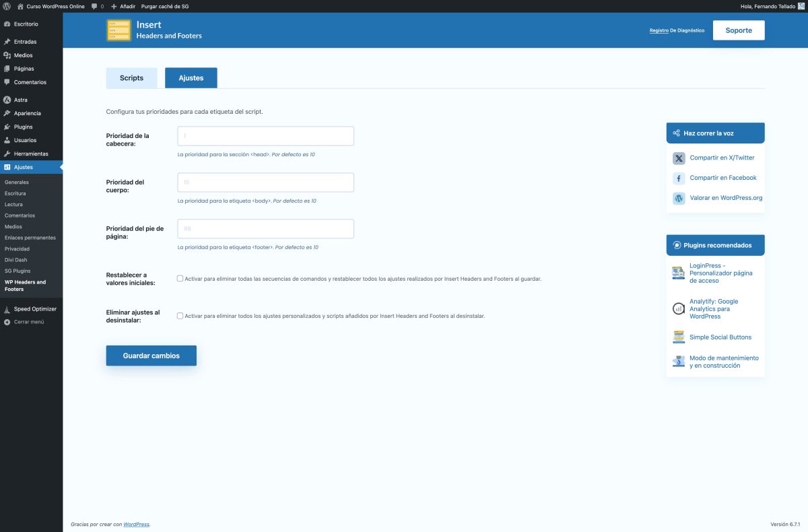Click the Analytify plugin icon

[x=678, y=308]
